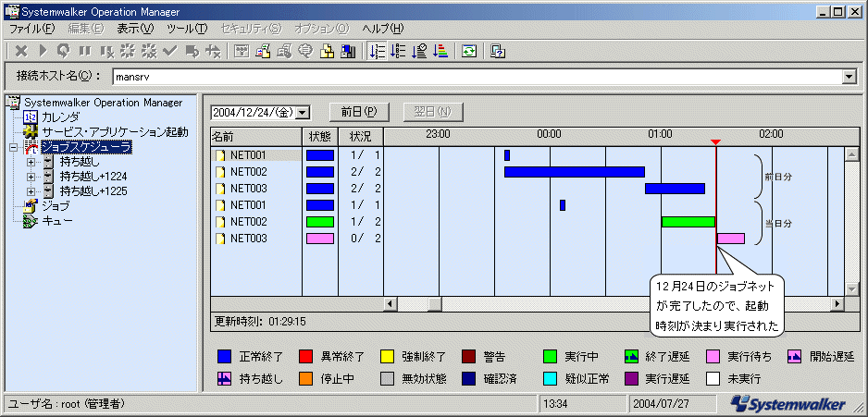This screenshot has height=417, width=868.
Task: Click the vertical scrollbar down arrow
Action: coord(852,289)
